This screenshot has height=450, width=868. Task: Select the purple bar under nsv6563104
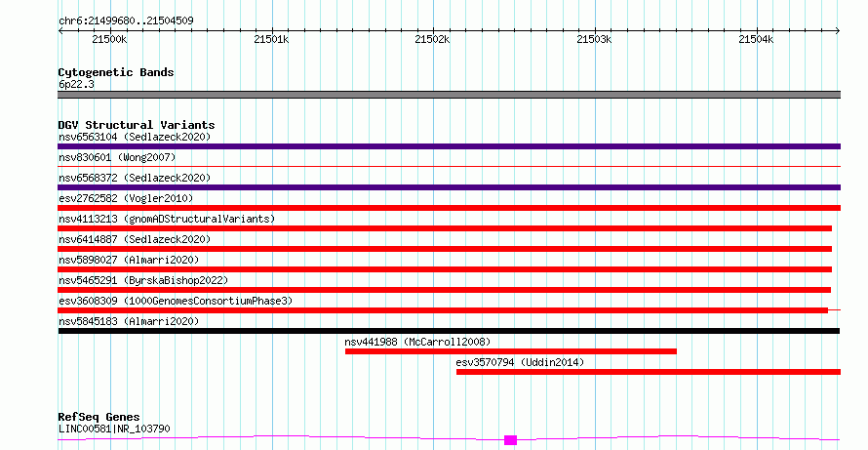click(449, 146)
